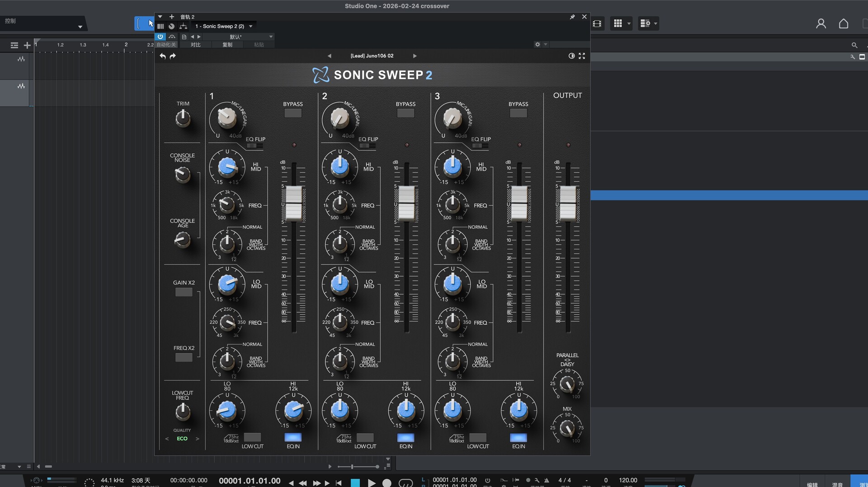Click the OUTPUT fader handle
Image resolution: width=868 pixels, height=487 pixels.
point(568,203)
